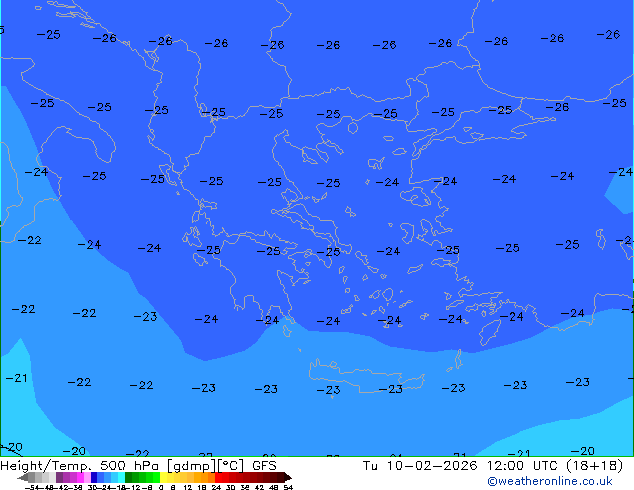Screen dimensions: 634x490
Task: Click the weatheronline.co.uk copyright link
Action: [549, 481]
